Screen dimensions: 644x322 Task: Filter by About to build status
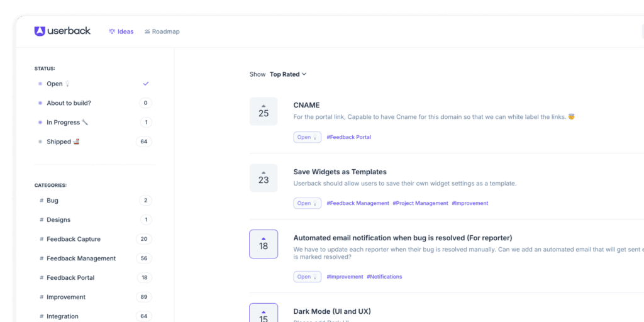(69, 103)
